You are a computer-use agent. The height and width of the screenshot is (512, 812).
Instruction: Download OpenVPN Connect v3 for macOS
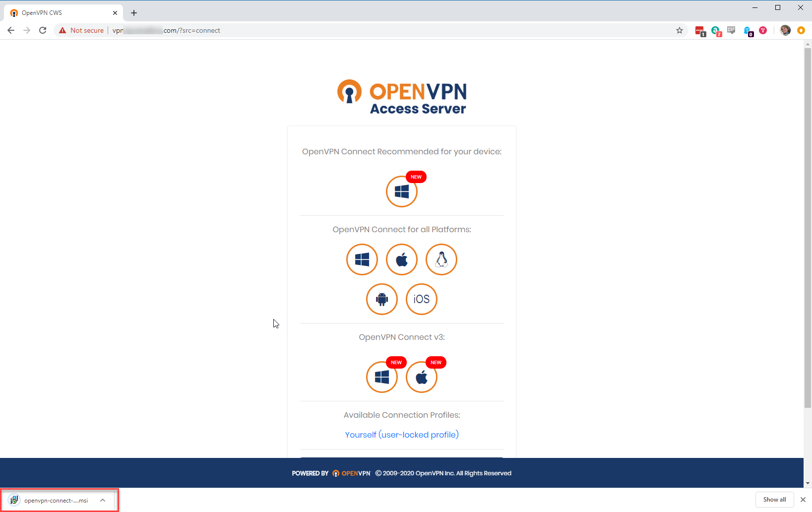[421, 377]
